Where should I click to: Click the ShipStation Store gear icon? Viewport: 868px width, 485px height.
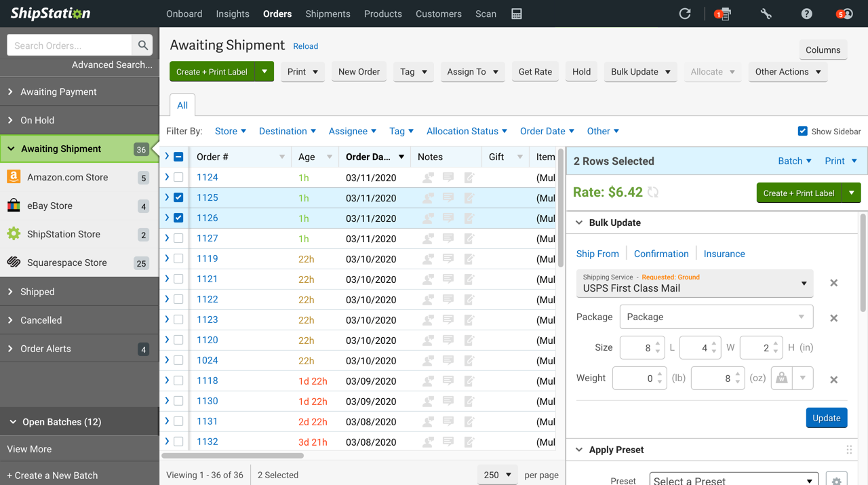coord(14,234)
